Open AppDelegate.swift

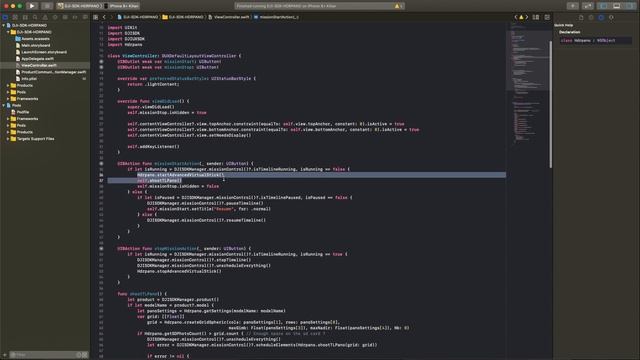point(37,59)
